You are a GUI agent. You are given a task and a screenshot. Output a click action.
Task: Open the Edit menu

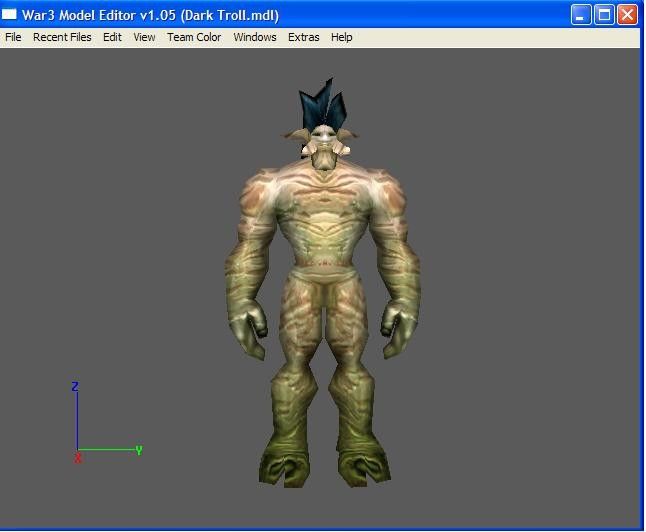[x=112, y=37]
